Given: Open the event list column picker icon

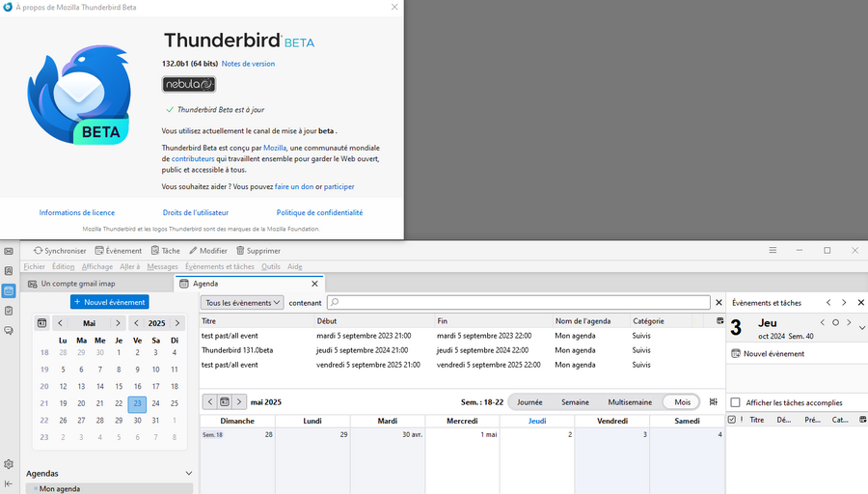Looking at the screenshot, I should 719,320.
